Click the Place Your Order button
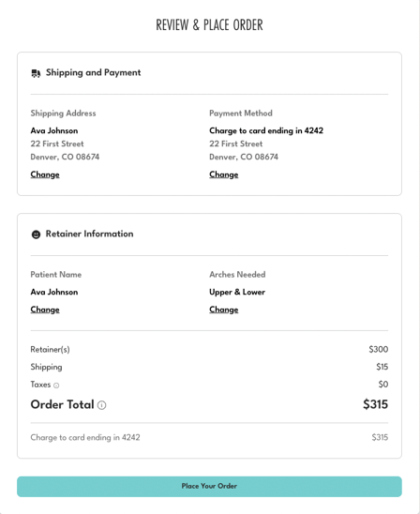 [209, 487]
